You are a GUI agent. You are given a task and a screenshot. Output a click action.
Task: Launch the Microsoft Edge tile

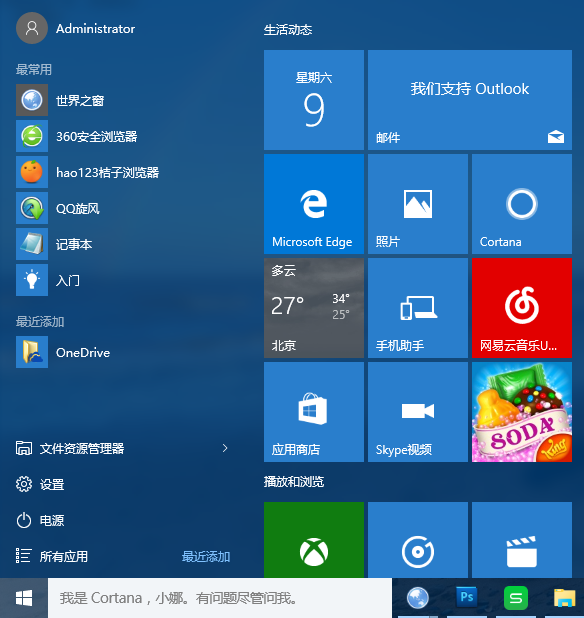coord(314,204)
